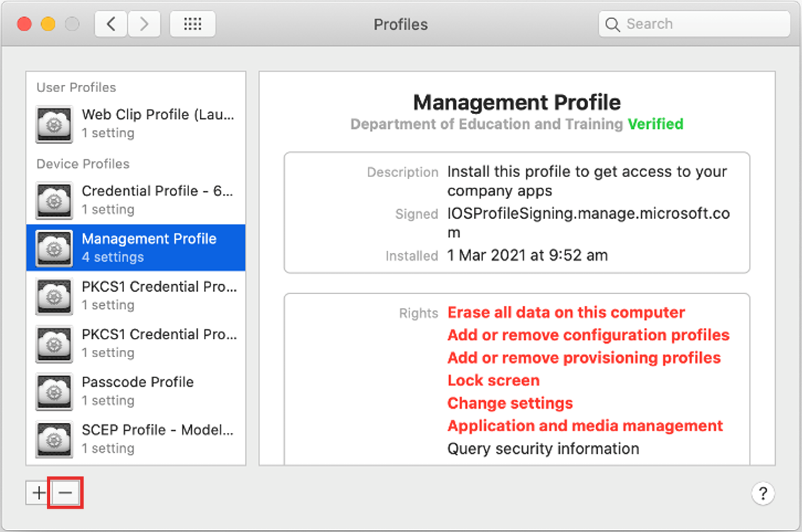802x532 pixels.
Task: Click the Passcode Profile icon
Action: 55,391
